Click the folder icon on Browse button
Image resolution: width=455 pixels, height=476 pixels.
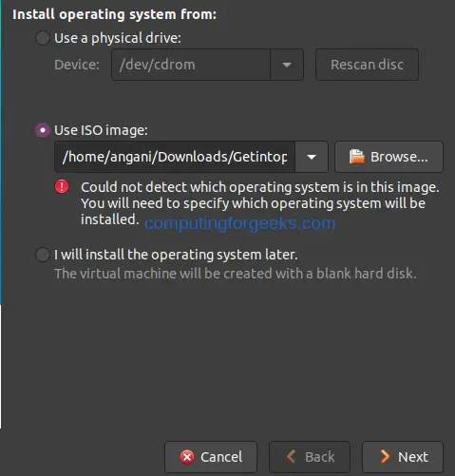click(357, 157)
